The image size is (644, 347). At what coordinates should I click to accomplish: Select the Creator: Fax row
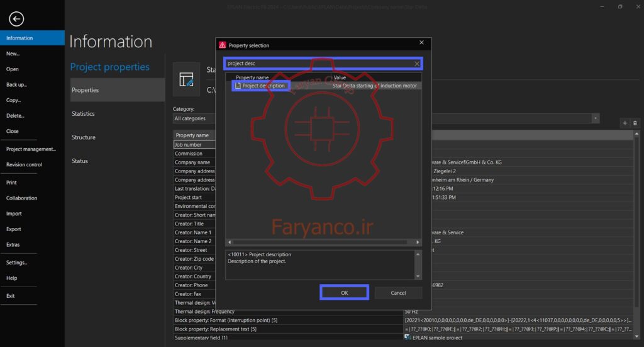(194, 294)
